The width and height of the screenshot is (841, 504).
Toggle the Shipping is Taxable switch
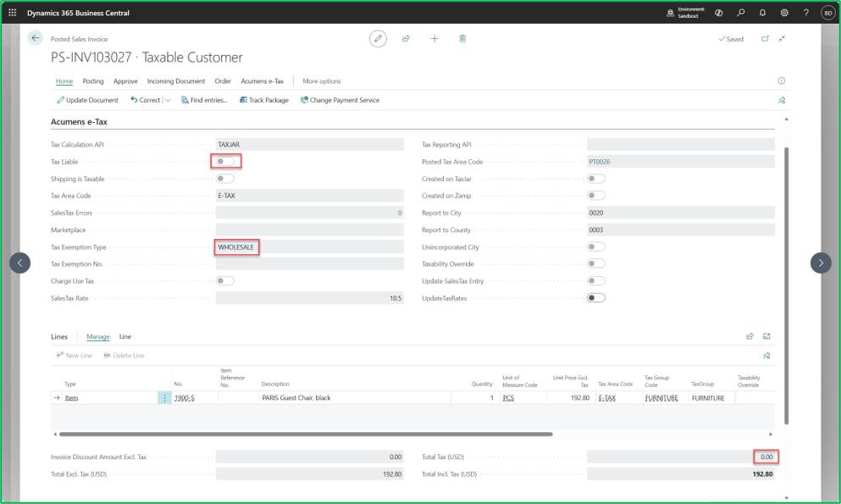[x=225, y=179]
